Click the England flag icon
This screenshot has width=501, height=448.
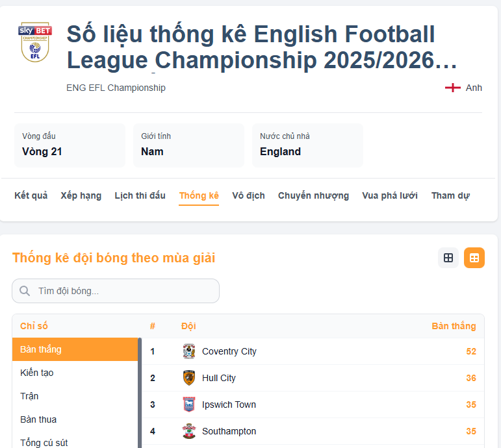point(452,88)
